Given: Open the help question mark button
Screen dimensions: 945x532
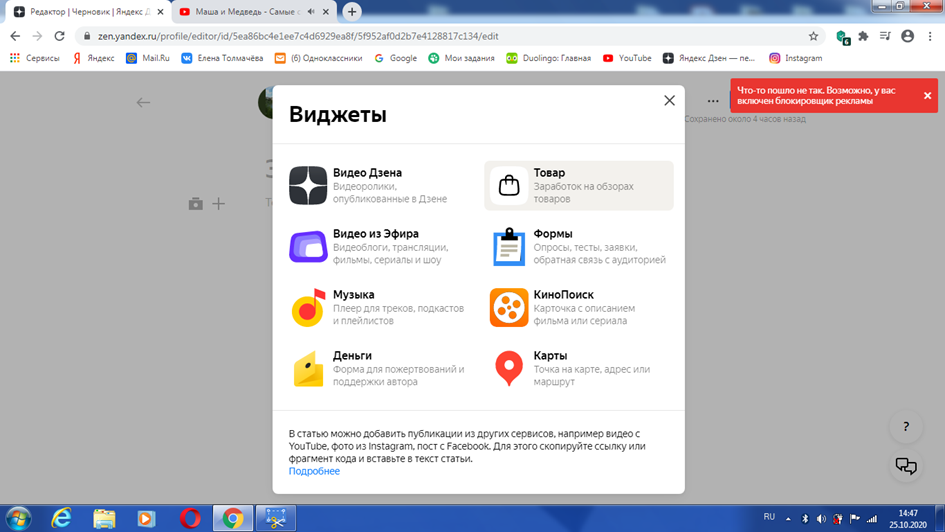Looking at the screenshot, I should 906,427.
